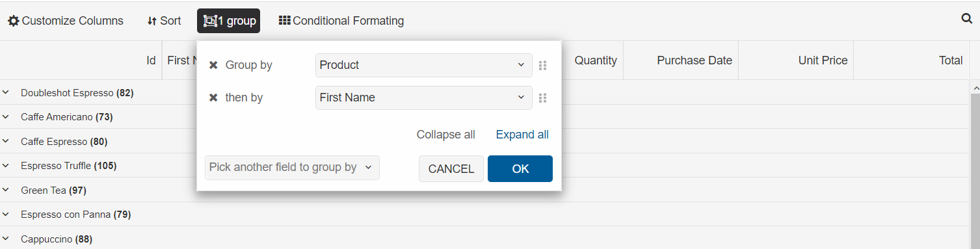Remove the Product grouping with X
Image resolution: width=980 pixels, height=249 pixels.
pos(213,65)
